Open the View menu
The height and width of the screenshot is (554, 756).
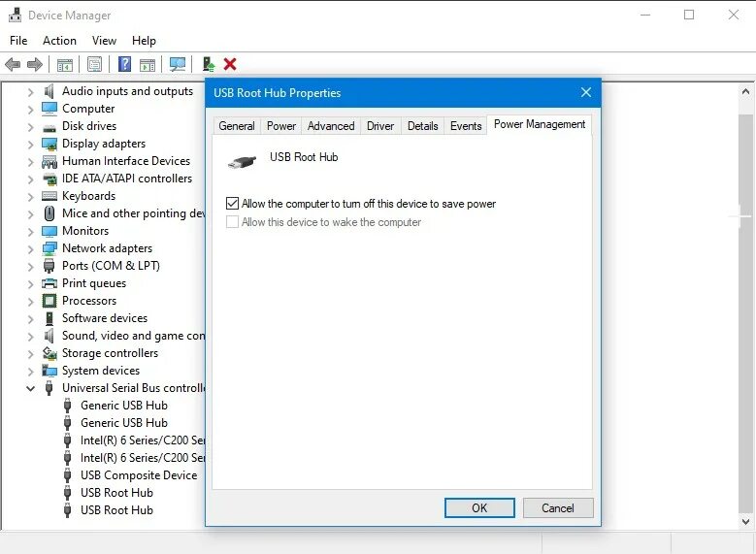[104, 41]
